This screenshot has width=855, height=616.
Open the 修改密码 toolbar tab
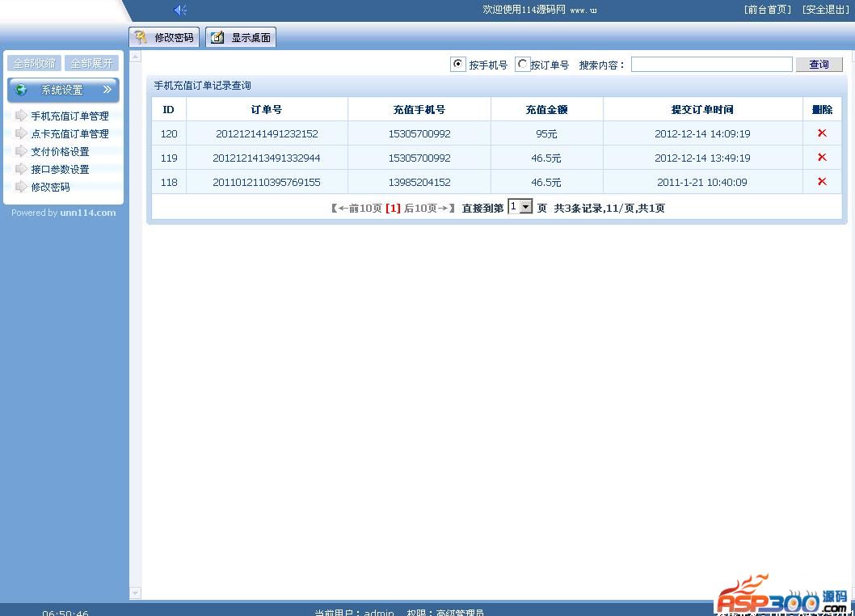coord(164,37)
